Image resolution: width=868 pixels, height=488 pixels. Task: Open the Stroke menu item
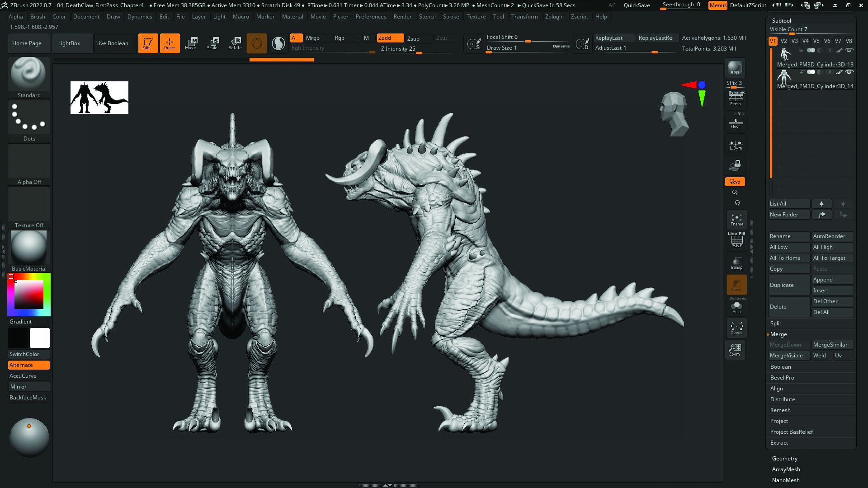pyautogui.click(x=451, y=16)
